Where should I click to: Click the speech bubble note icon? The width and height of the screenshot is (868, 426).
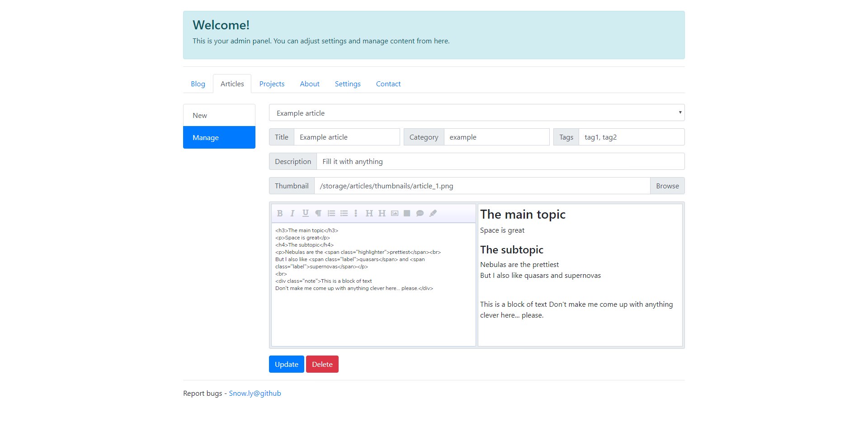click(x=420, y=213)
